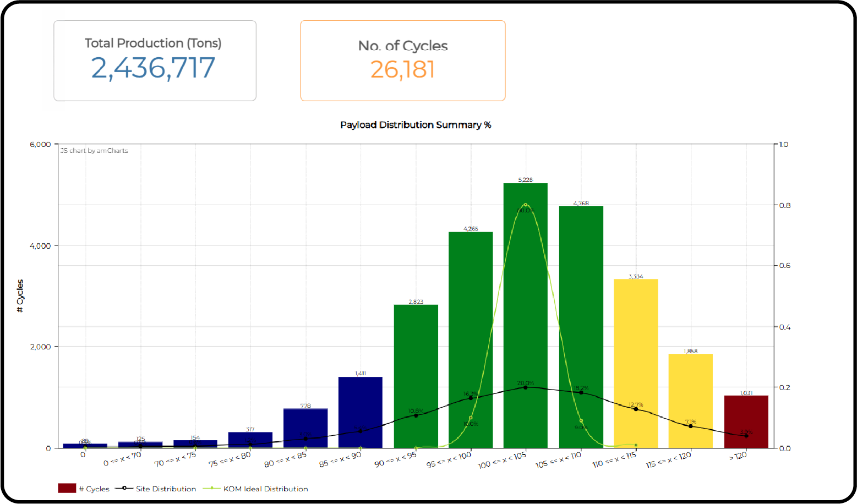This screenshot has height=504, width=857.
Task: Click the chart title Payload Distribution Summary %
Action: click(x=416, y=125)
